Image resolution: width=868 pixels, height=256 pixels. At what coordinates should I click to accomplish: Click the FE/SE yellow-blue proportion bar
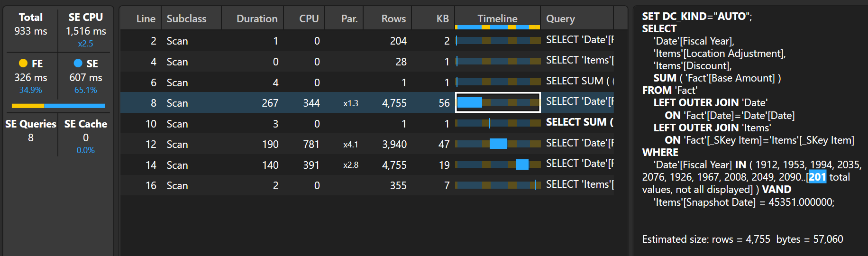click(x=58, y=106)
